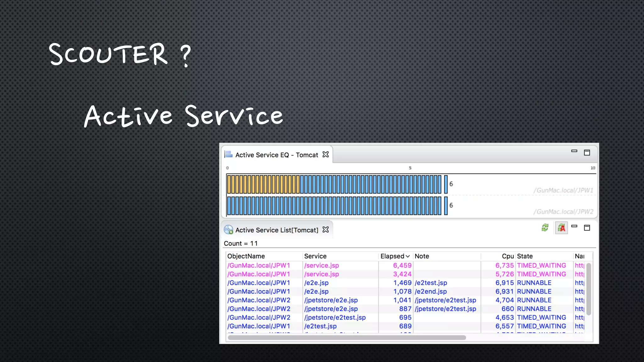Screen dimensions: 644x362
Task: Maximize the Active Service List panel
Action: click(x=587, y=228)
